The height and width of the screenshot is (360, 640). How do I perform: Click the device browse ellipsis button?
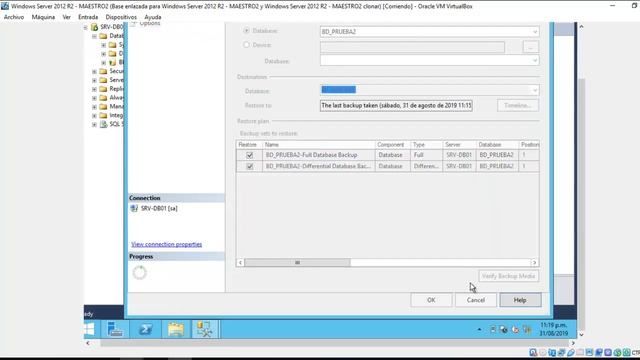pyautogui.click(x=531, y=47)
